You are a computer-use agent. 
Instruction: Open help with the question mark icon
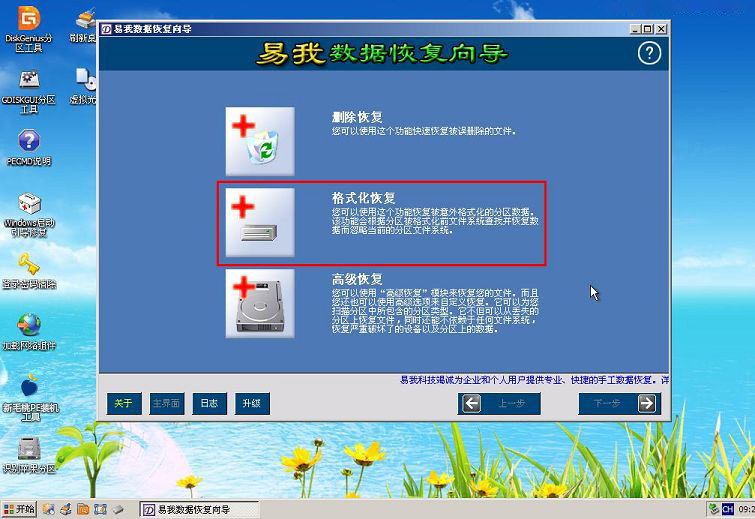649,52
